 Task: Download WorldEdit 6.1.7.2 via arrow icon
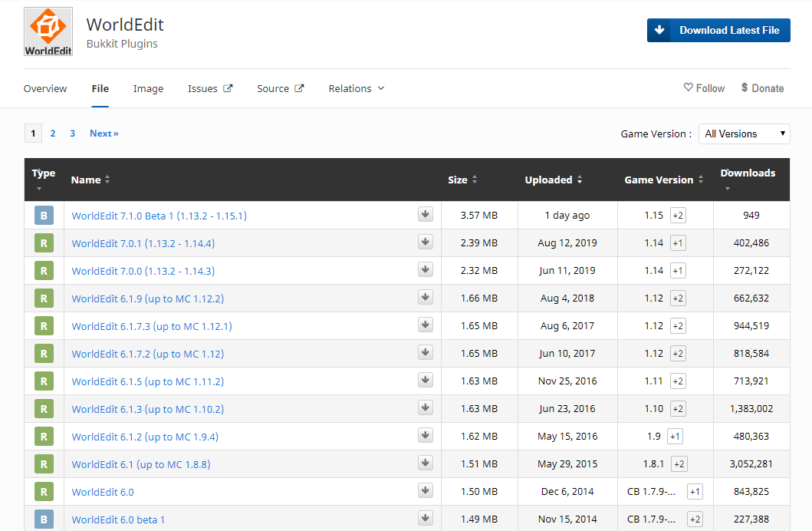(x=426, y=352)
